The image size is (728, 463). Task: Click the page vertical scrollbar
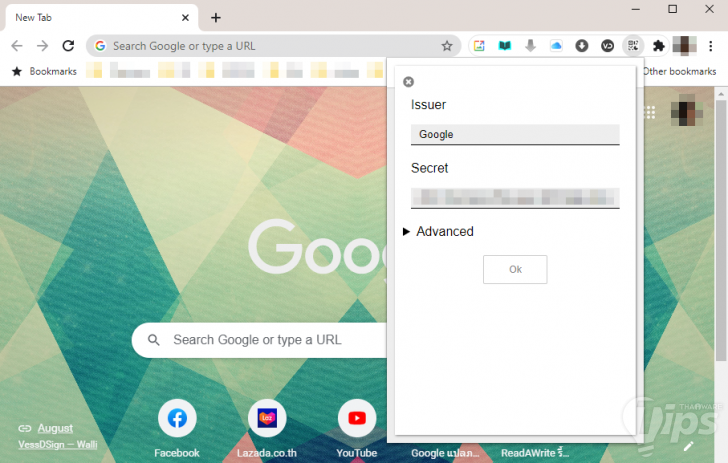point(721,230)
